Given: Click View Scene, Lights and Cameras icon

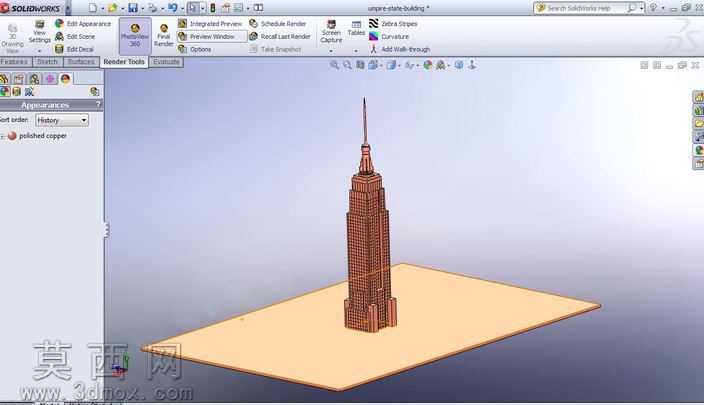Looking at the screenshot, I should pyautogui.click(x=29, y=92).
